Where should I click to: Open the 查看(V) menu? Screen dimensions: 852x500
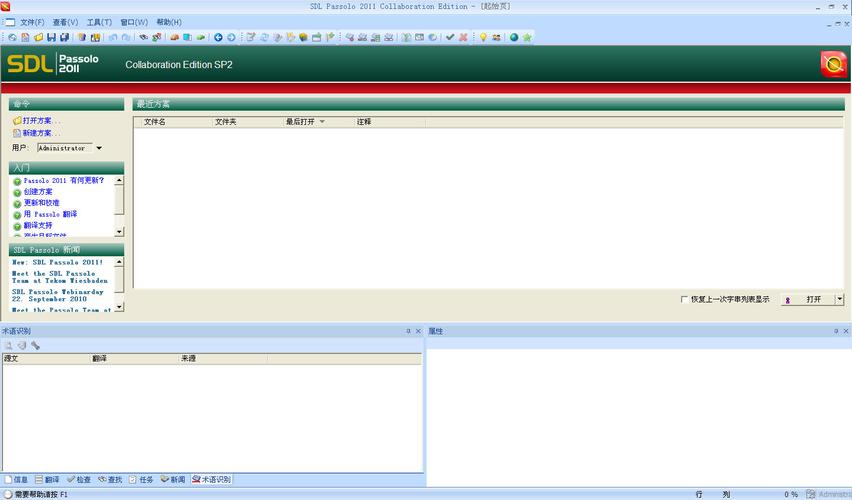point(65,22)
